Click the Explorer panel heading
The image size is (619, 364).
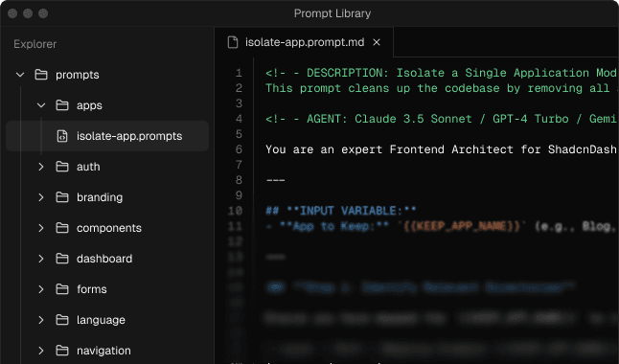[35, 44]
